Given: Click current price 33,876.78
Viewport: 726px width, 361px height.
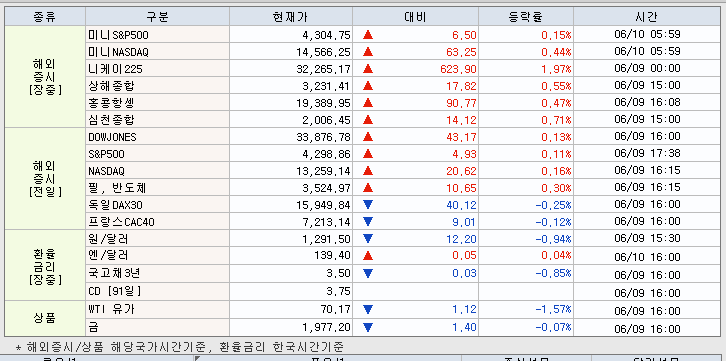Looking at the screenshot, I should (x=323, y=137).
